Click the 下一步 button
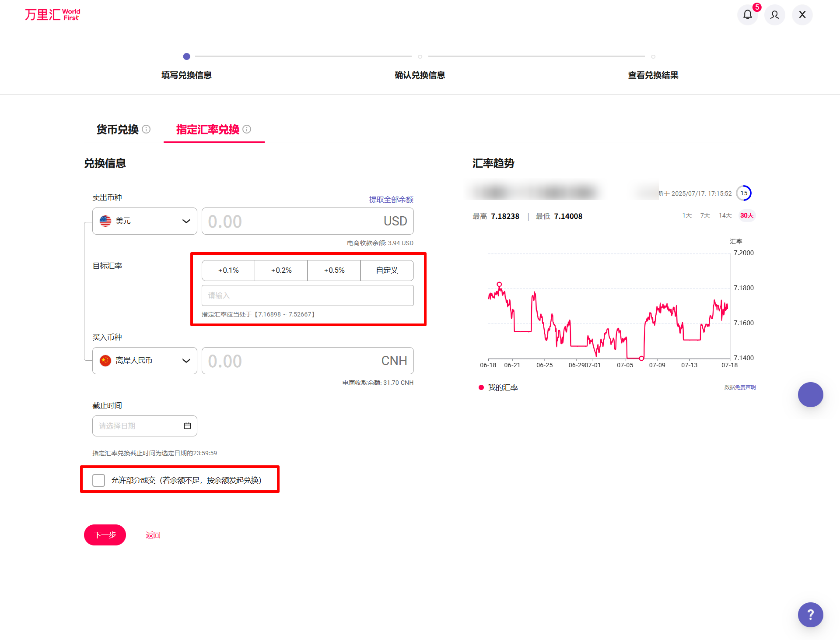Viewport: 840px width, 640px height. coord(105,535)
